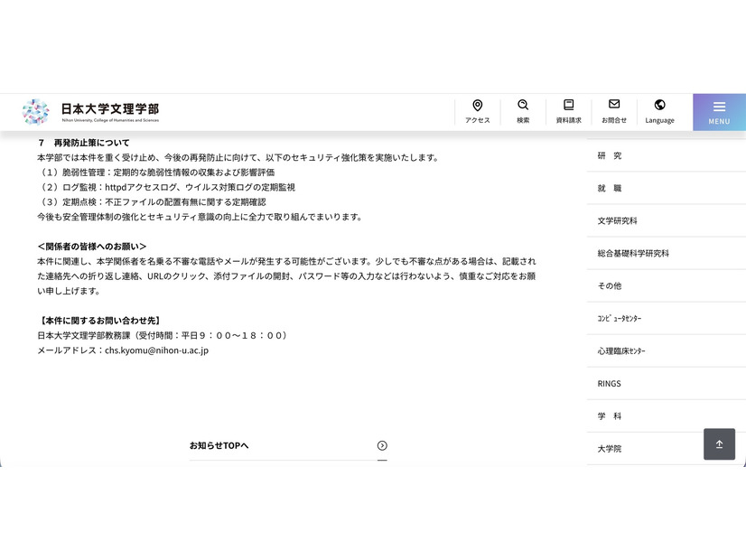Click the ＜関係者の皆様へのお願い＞ heading
746x560 pixels.
coord(92,247)
